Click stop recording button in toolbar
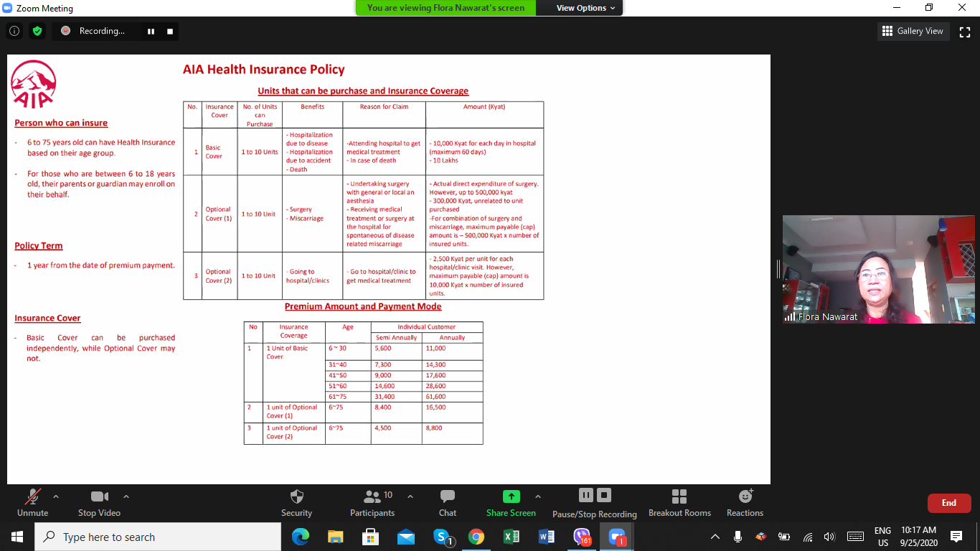980x551 pixels. coord(604,495)
